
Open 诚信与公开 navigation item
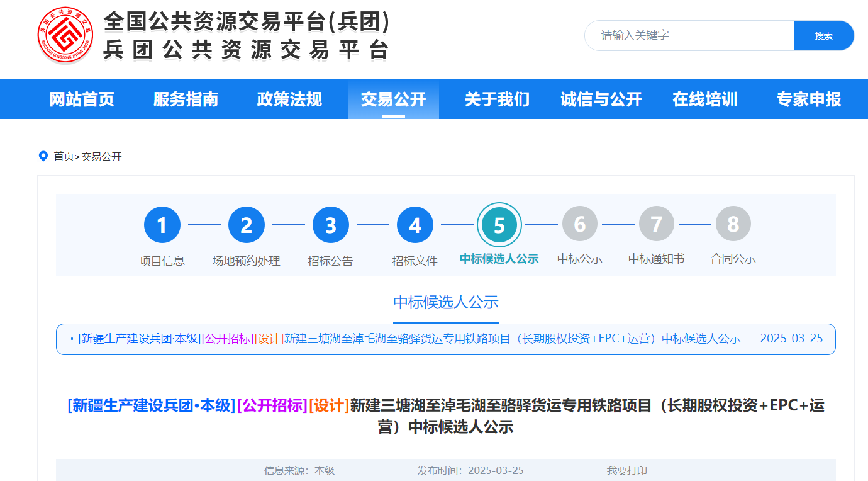pos(601,99)
